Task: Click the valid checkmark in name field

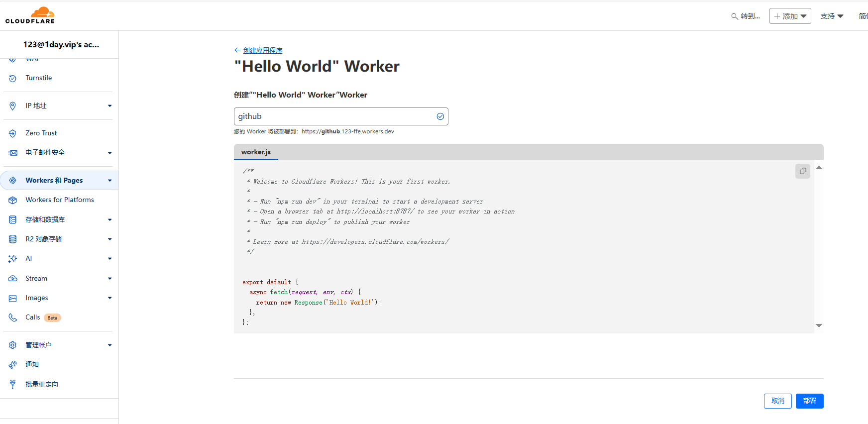Action: pyautogui.click(x=440, y=116)
